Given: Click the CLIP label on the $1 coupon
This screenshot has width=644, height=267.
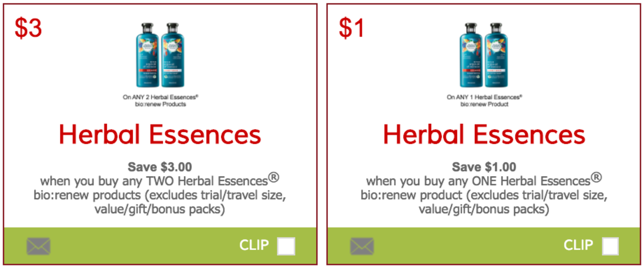Looking at the screenshot, I should click(578, 245).
